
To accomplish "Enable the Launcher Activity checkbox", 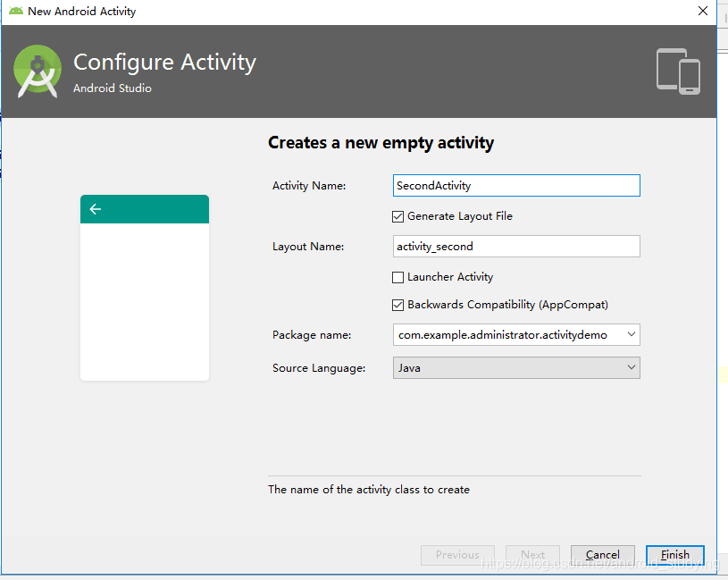I will click(x=397, y=277).
